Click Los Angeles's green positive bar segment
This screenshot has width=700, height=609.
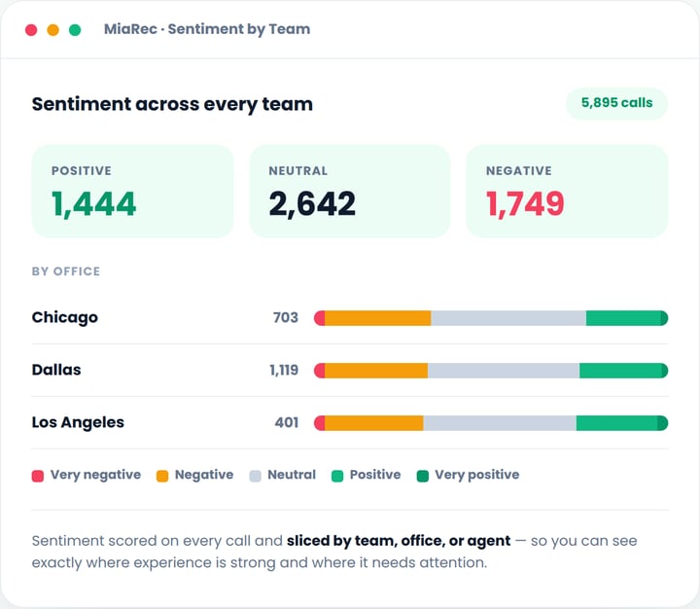tap(616, 422)
